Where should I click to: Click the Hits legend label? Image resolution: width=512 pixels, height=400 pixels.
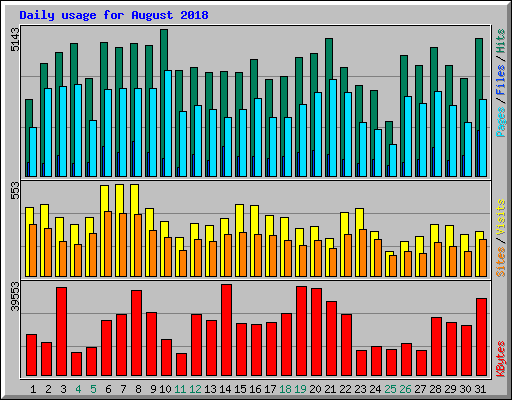(501, 41)
